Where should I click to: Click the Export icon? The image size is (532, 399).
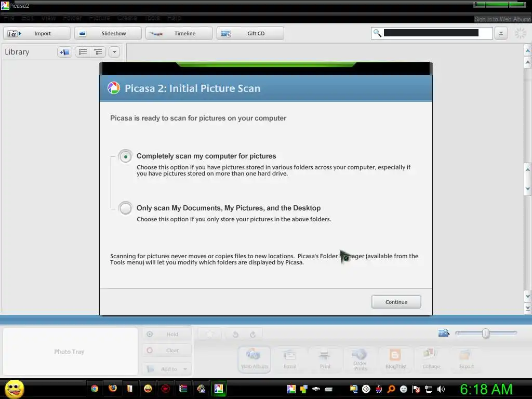pos(466,360)
